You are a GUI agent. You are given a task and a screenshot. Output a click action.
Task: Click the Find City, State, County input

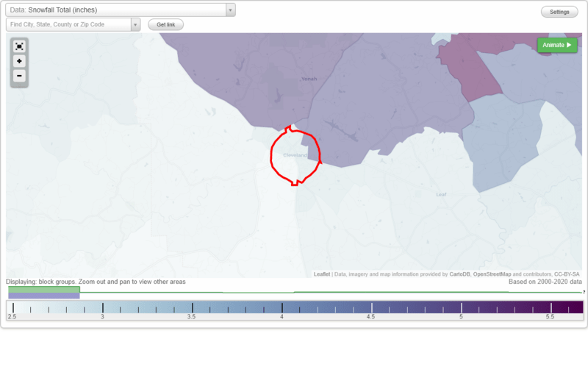coord(68,25)
